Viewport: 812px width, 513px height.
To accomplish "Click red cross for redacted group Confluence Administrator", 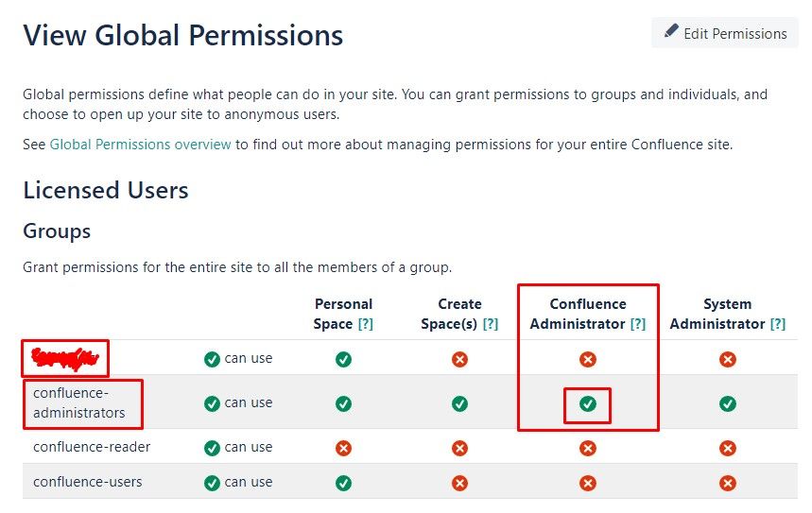I will coord(587,359).
